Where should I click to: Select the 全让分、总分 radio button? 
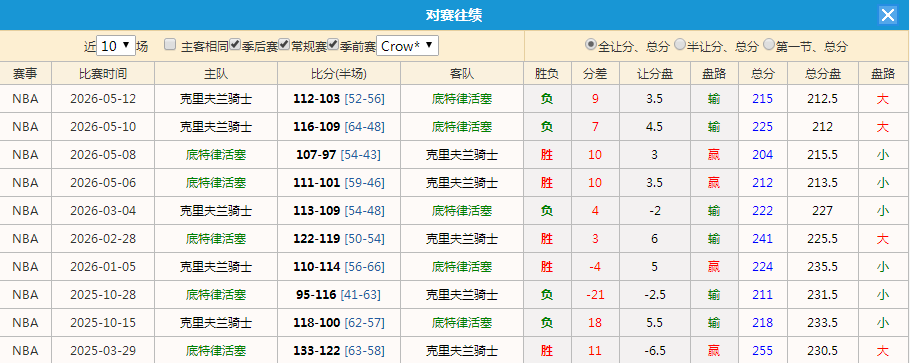point(590,45)
